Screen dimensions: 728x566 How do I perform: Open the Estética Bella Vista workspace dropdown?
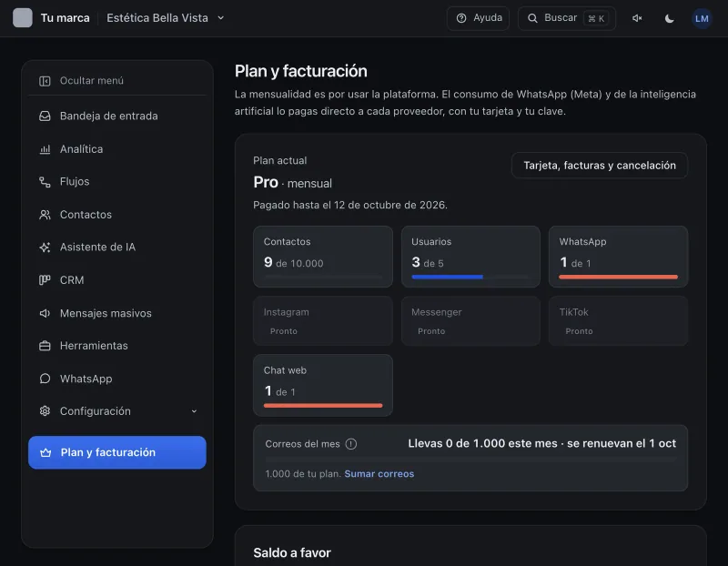[166, 18]
